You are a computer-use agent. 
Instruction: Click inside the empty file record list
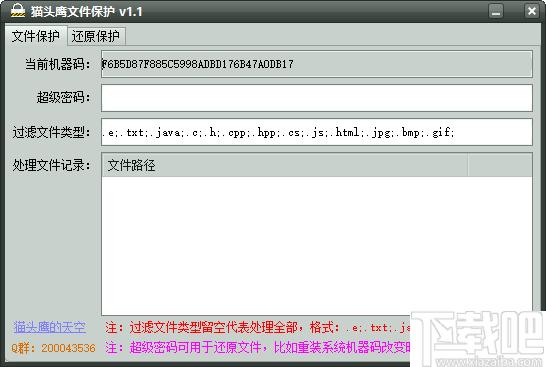tap(317, 245)
